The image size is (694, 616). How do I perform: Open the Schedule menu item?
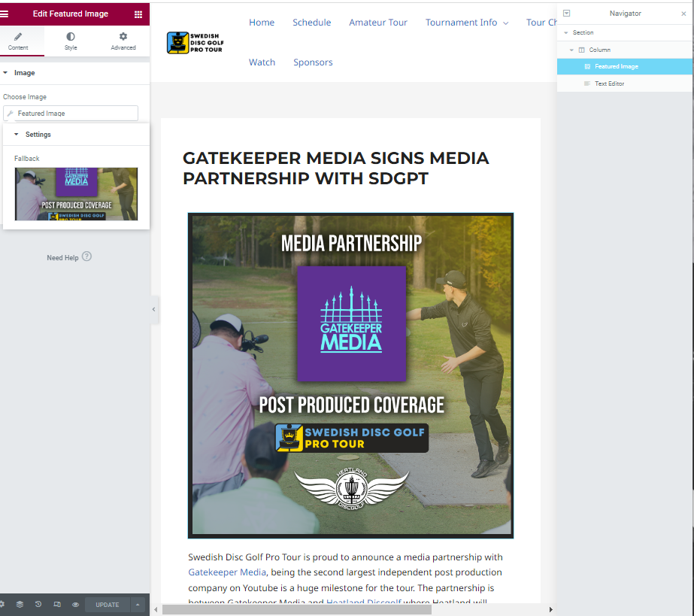(311, 22)
